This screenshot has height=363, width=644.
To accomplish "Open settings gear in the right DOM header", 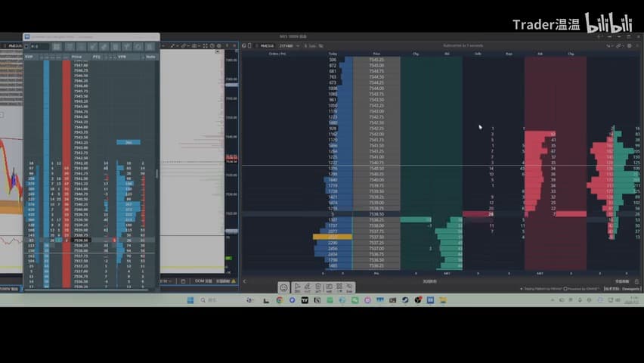I will click(629, 45).
